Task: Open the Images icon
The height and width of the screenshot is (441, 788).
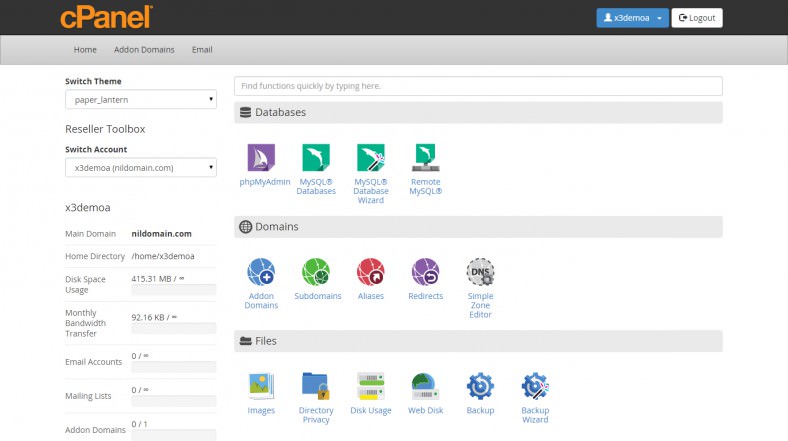Action: [x=261, y=386]
